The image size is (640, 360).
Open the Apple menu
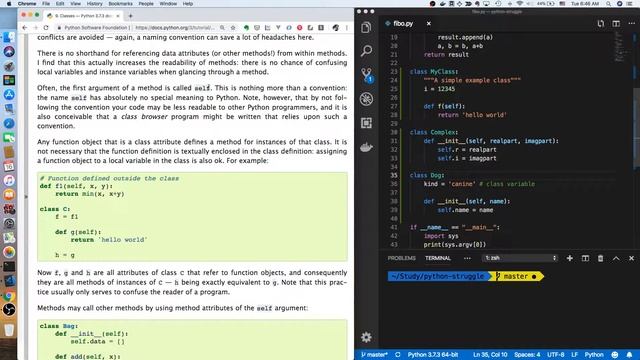[x=9, y=4]
